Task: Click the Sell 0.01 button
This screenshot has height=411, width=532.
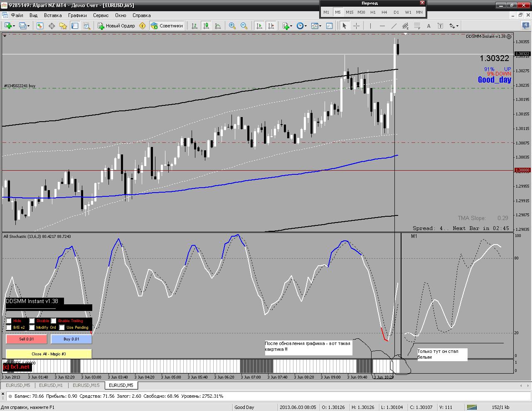Action: pos(27,339)
